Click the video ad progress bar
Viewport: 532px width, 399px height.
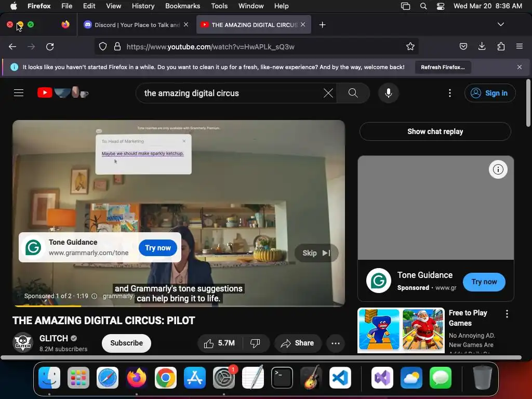click(179, 305)
